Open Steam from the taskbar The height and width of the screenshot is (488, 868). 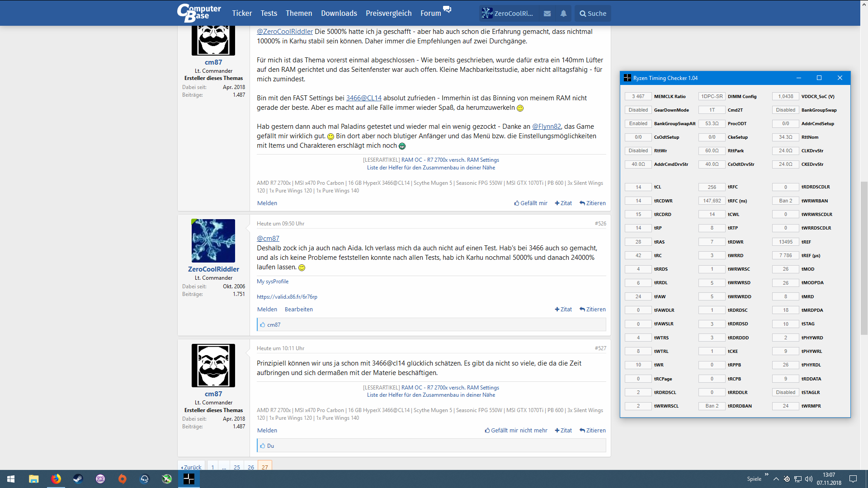tap(78, 479)
